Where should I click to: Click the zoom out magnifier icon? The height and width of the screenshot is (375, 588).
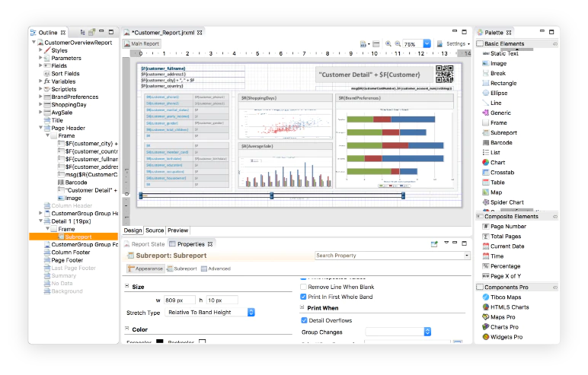[398, 44]
